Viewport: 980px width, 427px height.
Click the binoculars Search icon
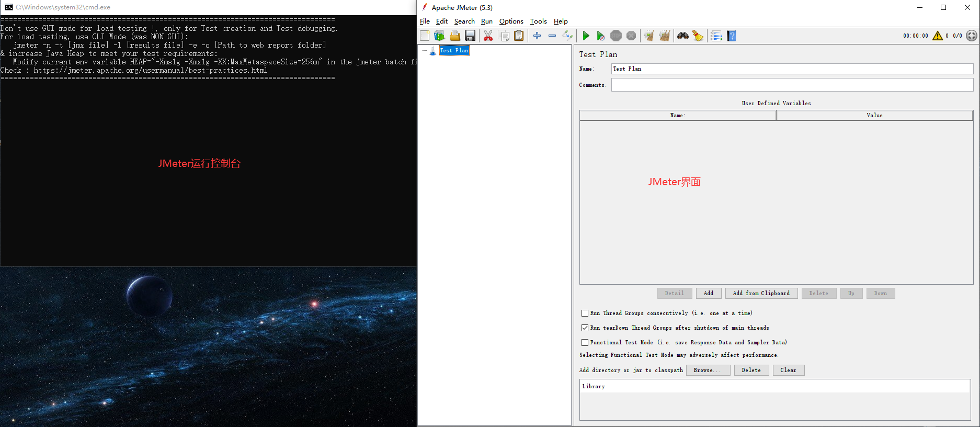682,36
